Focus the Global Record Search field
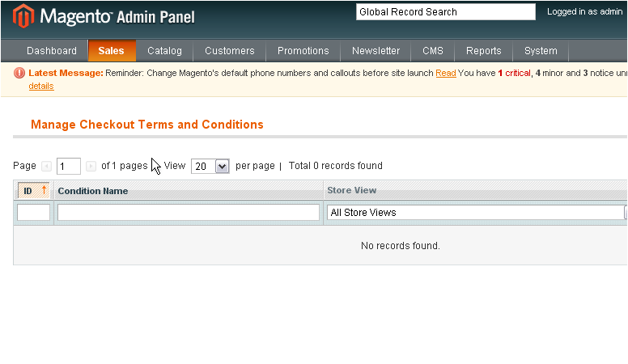 tap(445, 12)
